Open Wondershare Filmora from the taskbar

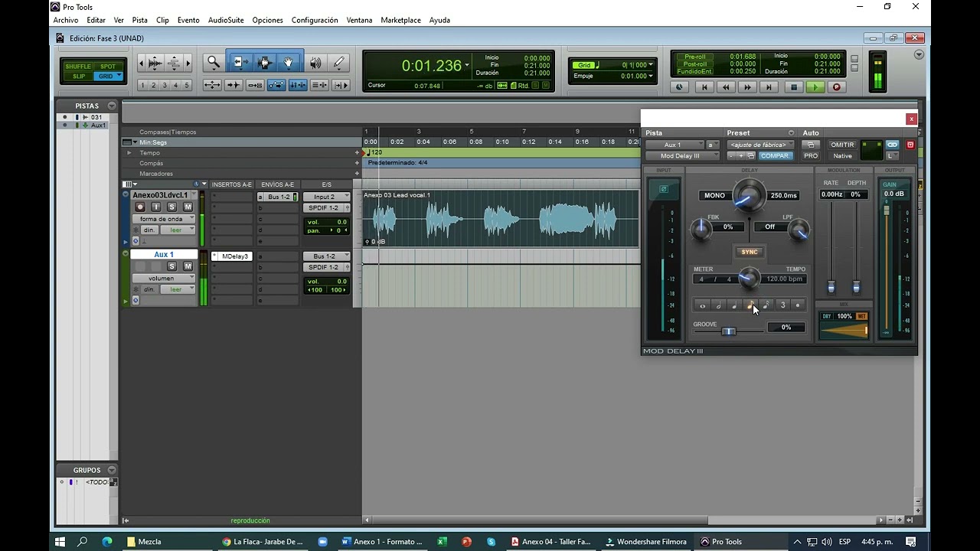pos(646,542)
